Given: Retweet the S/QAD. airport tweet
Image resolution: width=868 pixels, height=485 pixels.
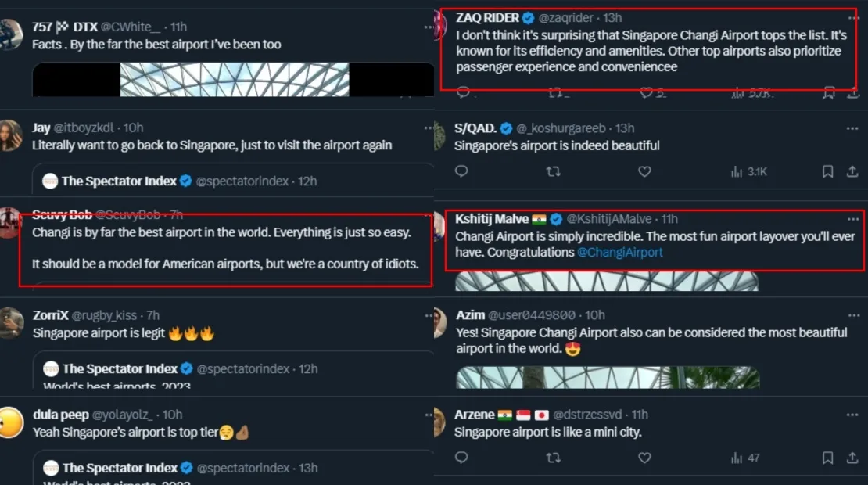Looking at the screenshot, I should 553,171.
